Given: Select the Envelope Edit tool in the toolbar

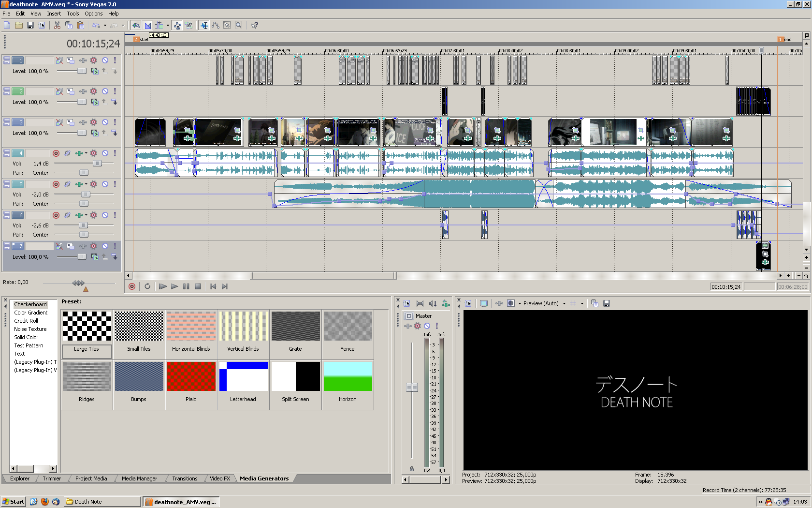Looking at the screenshot, I should coord(215,25).
